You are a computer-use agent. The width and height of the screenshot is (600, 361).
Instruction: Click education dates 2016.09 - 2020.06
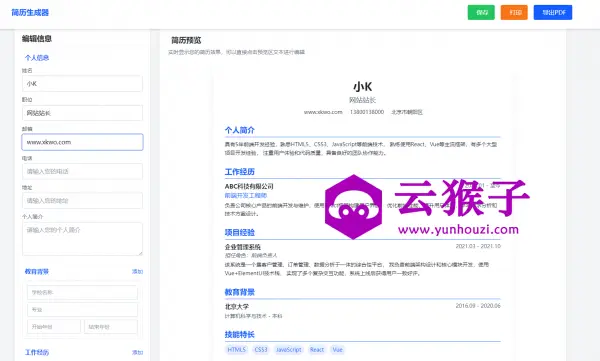[478, 306]
